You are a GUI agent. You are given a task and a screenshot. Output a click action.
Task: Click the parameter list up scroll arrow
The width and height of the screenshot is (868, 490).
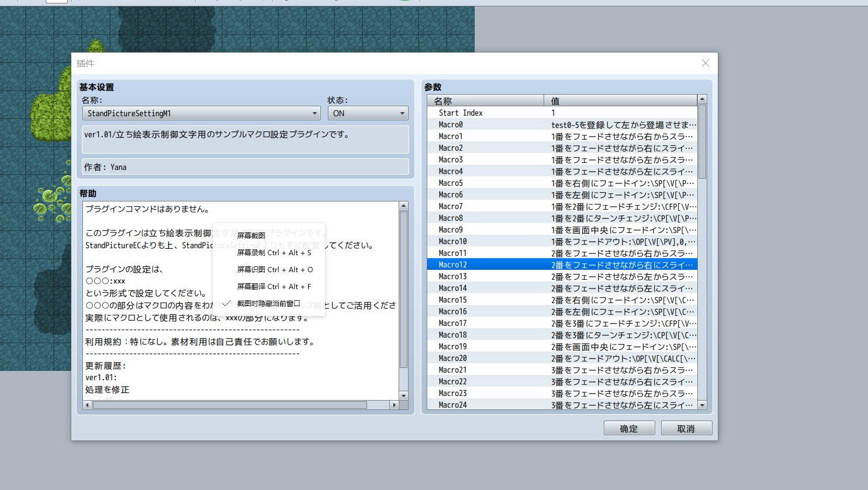(703, 99)
